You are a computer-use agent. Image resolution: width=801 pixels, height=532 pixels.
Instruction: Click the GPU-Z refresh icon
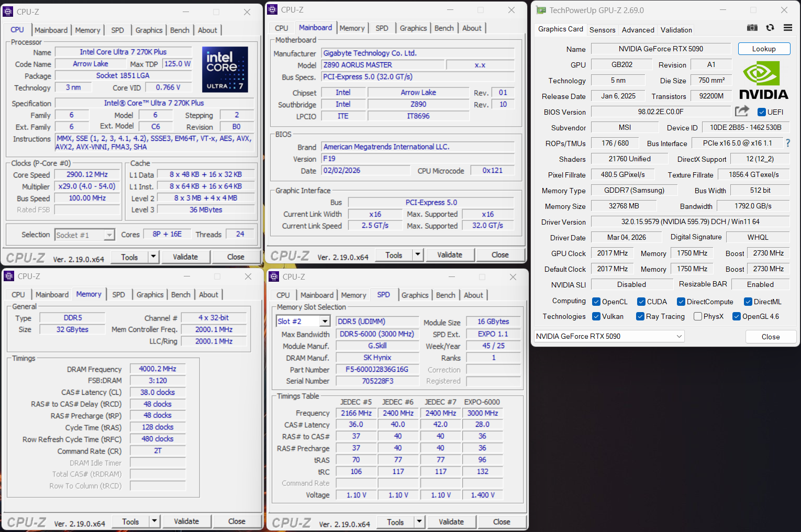pos(770,28)
